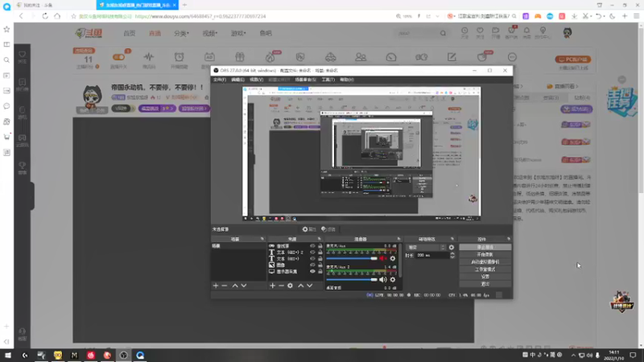Move selected source down in Sources list
Screen dimensions: 644x362
(x=310, y=286)
